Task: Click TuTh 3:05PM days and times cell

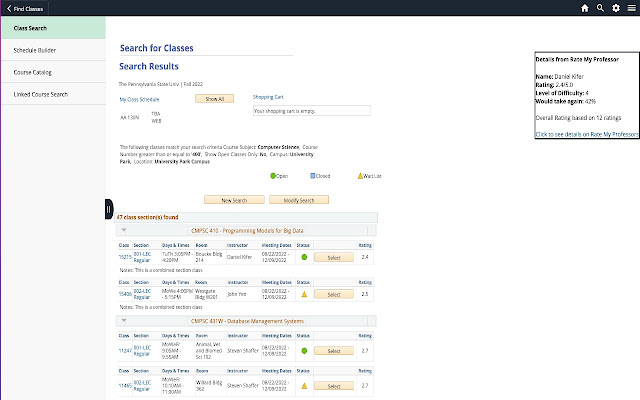Action: (177, 257)
